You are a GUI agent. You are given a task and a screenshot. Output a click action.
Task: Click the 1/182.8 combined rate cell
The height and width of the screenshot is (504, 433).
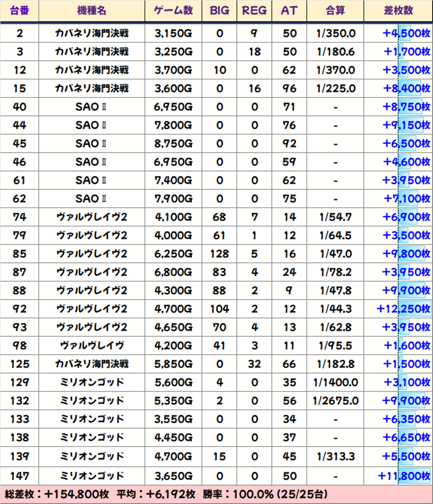point(336,364)
